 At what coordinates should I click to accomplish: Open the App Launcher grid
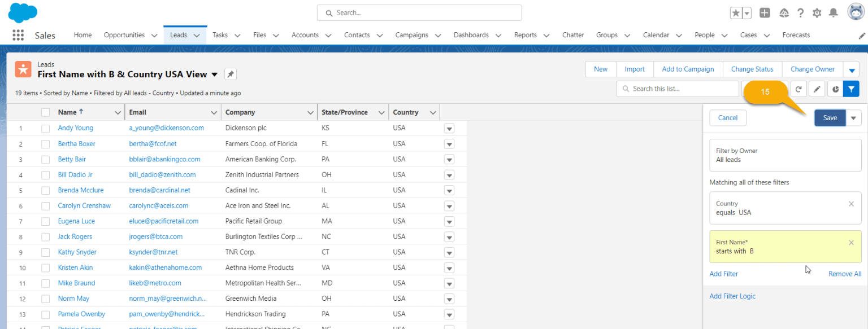click(x=18, y=34)
